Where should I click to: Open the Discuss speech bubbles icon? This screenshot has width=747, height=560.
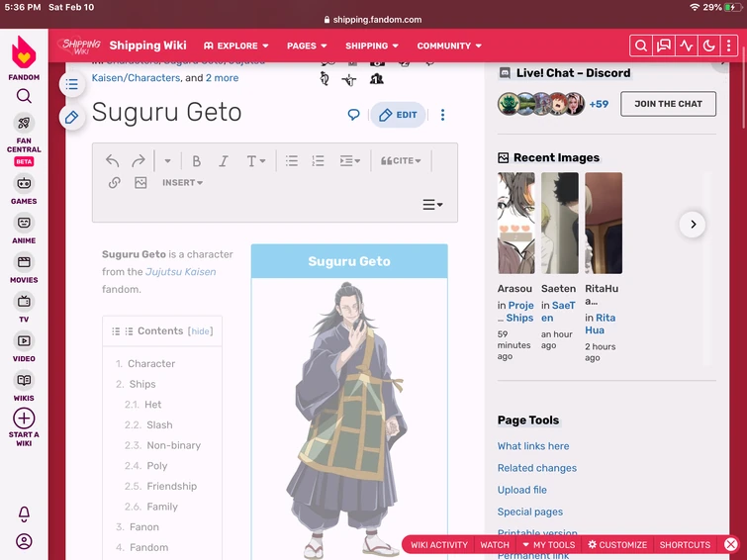click(x=664, y=46)
